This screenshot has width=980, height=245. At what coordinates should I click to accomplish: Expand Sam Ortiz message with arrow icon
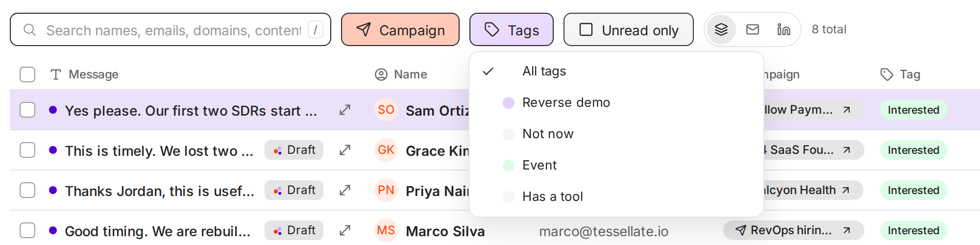[x=345, y=110]
